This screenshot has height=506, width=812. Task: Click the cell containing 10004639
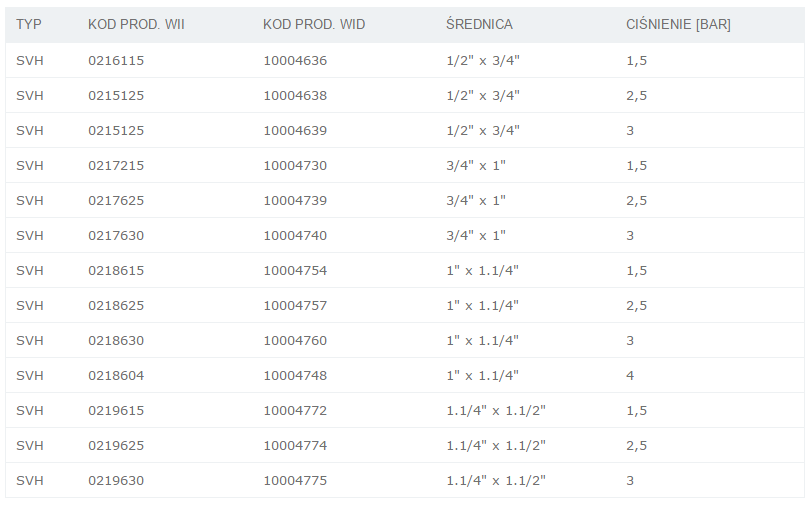coord(295,130)
